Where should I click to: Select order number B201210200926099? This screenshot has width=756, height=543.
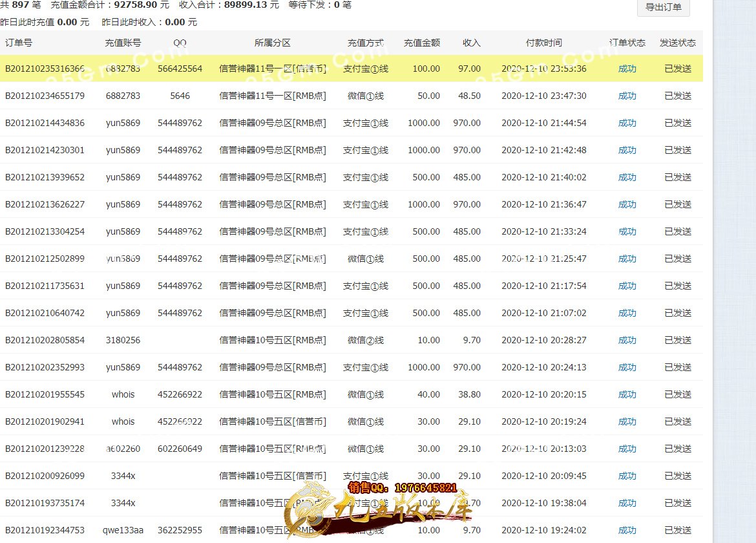pyautogui.click(x=45, y=476)
